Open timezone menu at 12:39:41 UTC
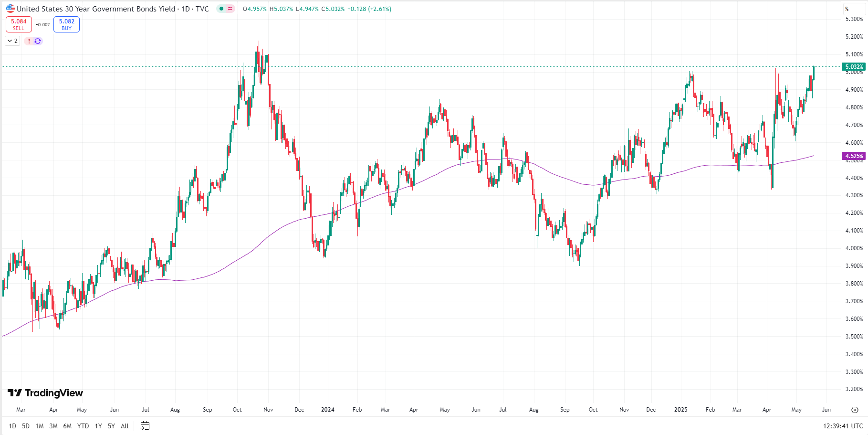Viewport: 868px width, 435px height. click(x=843, y=426)
